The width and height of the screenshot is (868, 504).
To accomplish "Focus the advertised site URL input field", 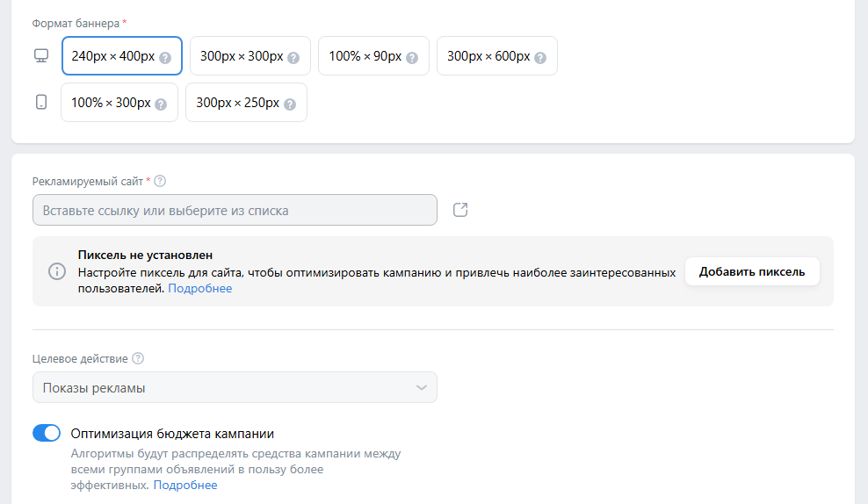I will (235, 210).
